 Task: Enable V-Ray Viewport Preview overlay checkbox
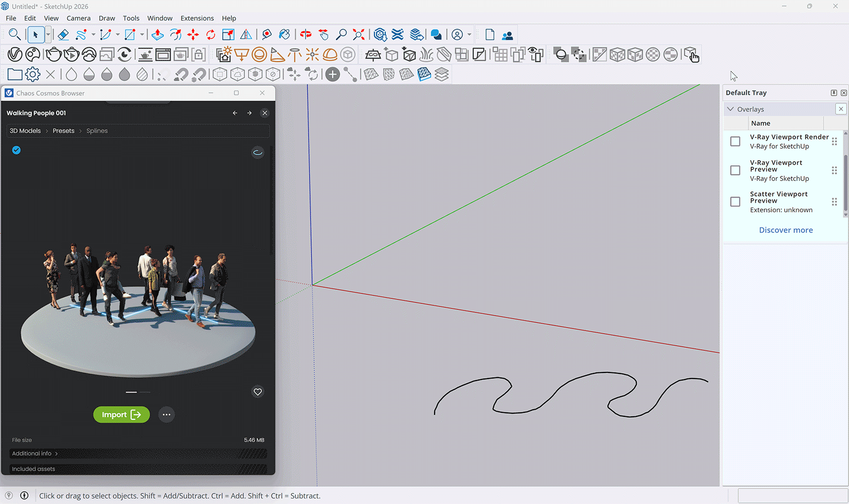735,170
